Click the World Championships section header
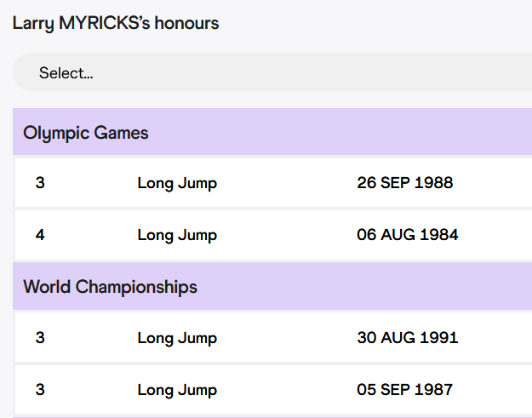Screen dimensions: 532x418 coord(272,286)
